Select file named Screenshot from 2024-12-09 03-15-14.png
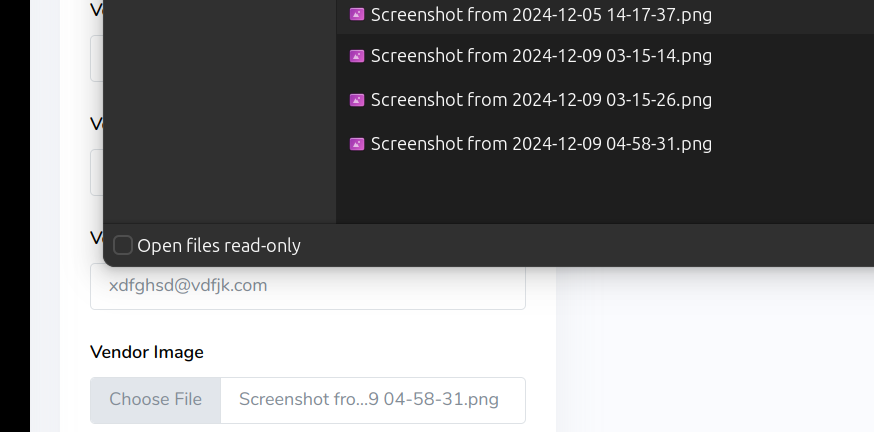This screenshot has height=432, width=874. tap(605, 56)
